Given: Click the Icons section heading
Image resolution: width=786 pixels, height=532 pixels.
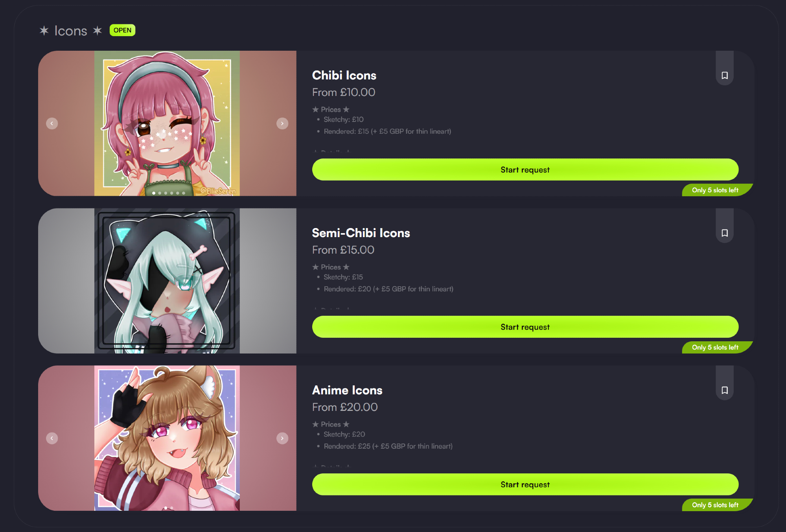Looking at the screenshot, I should (x=71, y=31).
